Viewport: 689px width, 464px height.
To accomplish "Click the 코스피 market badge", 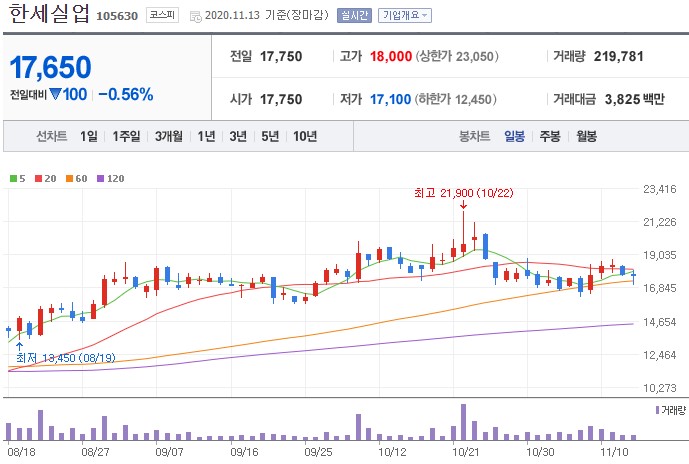I will (x=162, y=15).
